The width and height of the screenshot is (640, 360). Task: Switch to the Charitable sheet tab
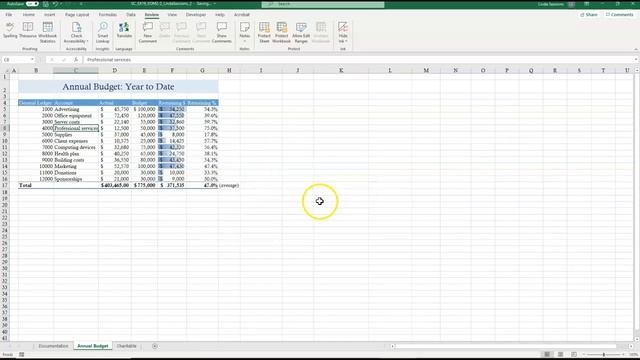[x=127, y=346]
